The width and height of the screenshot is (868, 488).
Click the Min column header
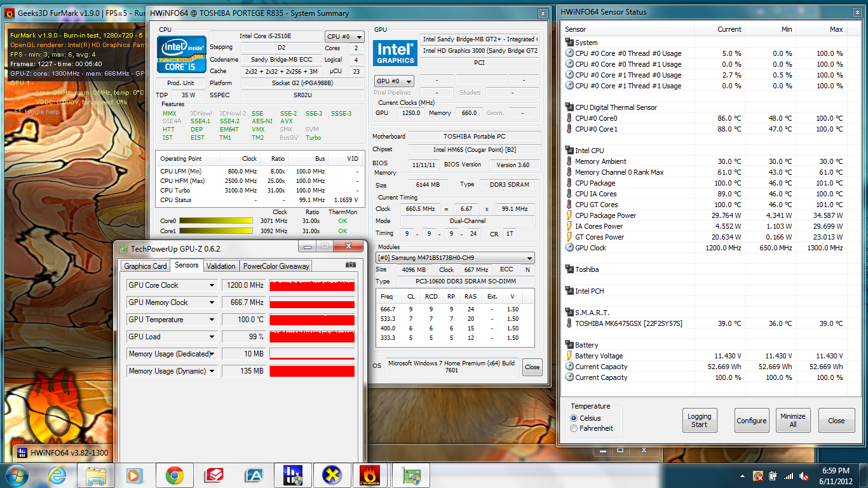(x=771, y=29)
